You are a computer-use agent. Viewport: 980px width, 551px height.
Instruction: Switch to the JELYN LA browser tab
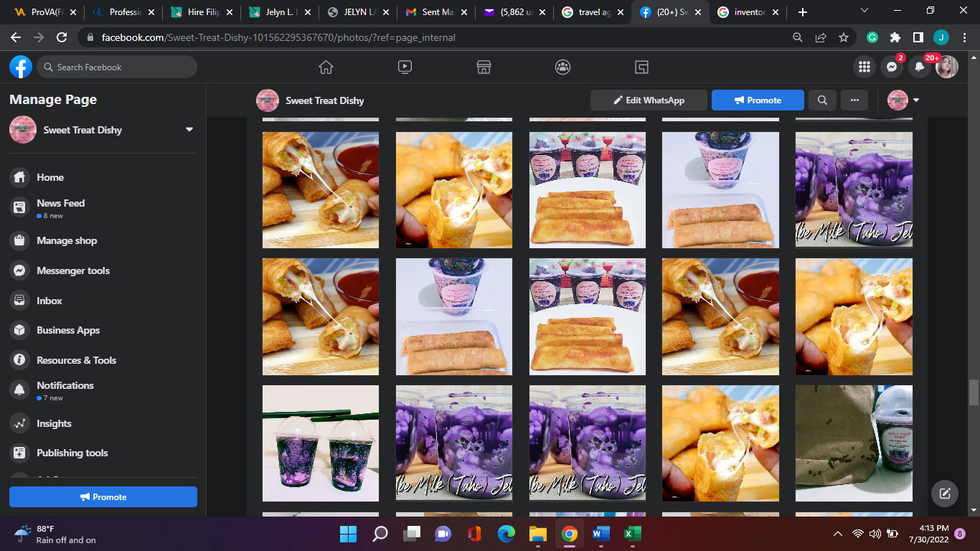click(x=358, y=12)
